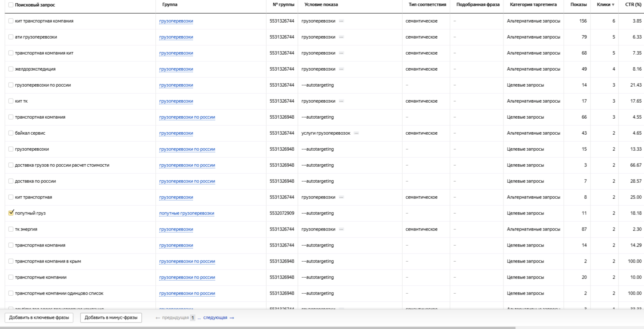Select the 'байкал сервис' row checkbox
This screenshot has height=329, width=644.
11,133
